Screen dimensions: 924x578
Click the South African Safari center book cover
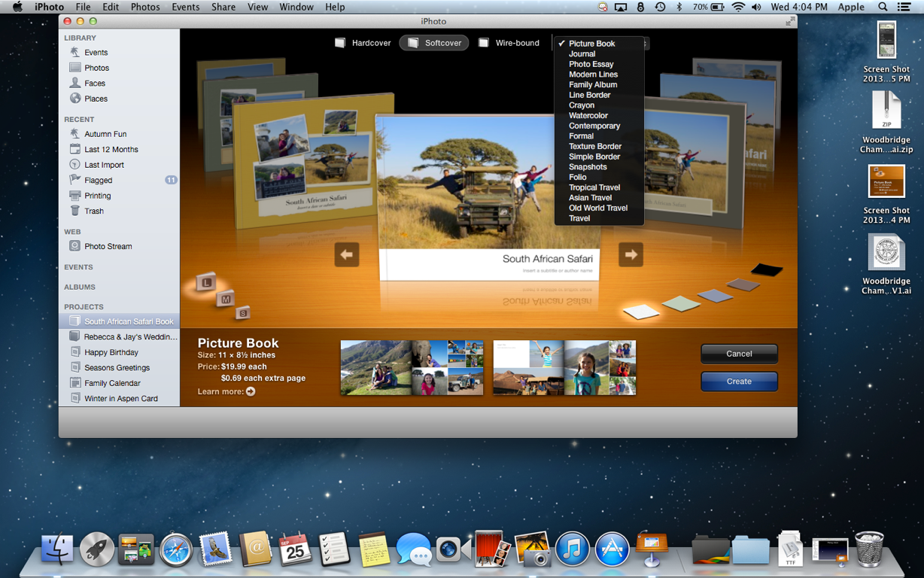click(489, 198)
